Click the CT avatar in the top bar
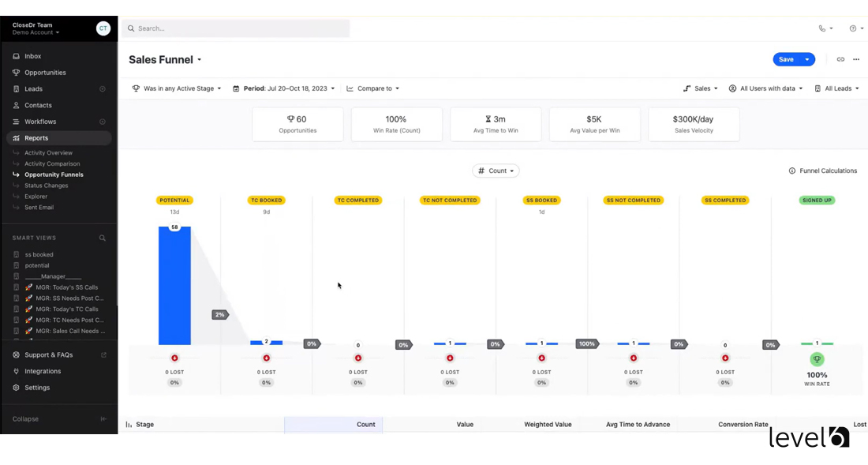The height and width of the screenshot is (465, 868). click(x=103, y=28)
